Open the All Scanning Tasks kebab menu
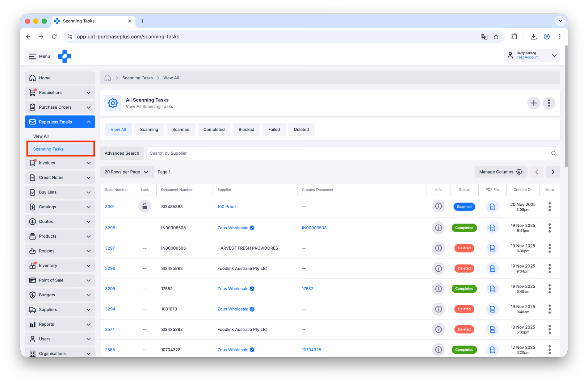This screenshot has height=384, width=588. (x=549, y=103)
